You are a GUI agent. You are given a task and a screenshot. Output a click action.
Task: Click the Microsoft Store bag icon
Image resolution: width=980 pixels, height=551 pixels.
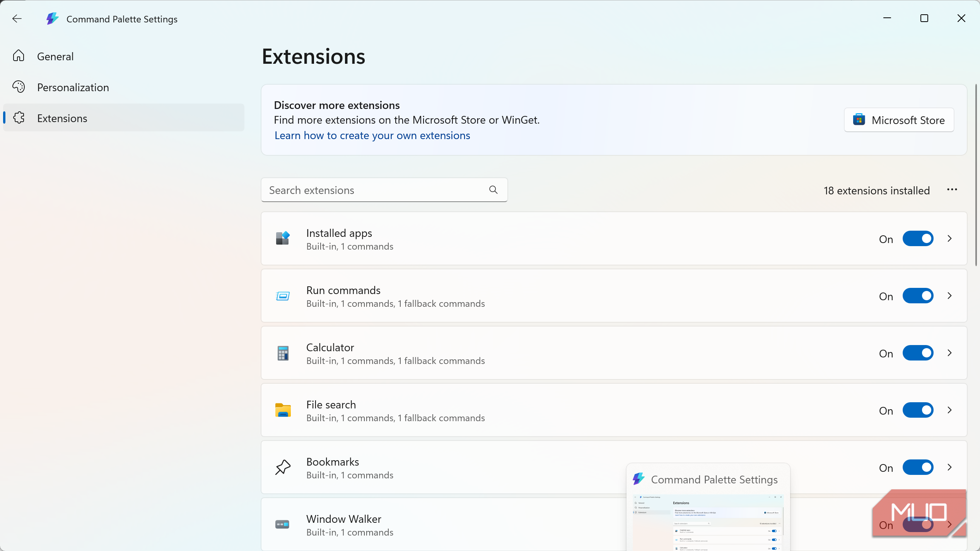[859, 120]
